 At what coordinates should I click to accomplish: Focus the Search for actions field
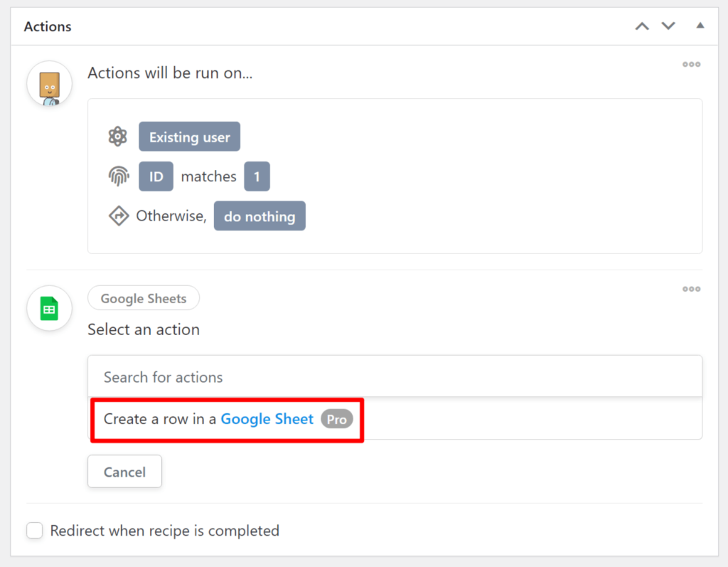pyautogui.click(x=395, y=376)
